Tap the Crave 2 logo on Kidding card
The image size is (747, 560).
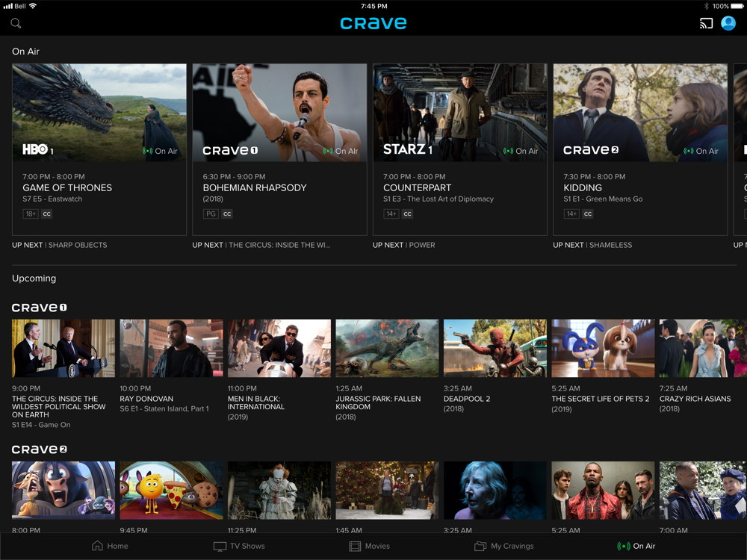click(x=591, y=150)
